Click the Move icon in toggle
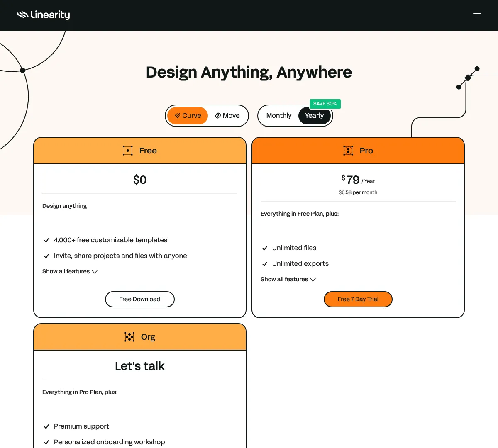 218,116
